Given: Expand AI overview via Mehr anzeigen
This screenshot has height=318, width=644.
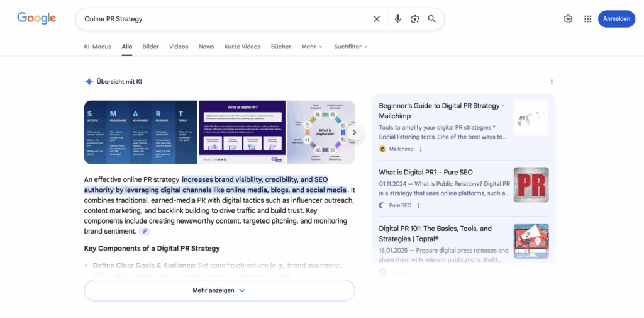Looking at the screenshot, I should [219, 290].
